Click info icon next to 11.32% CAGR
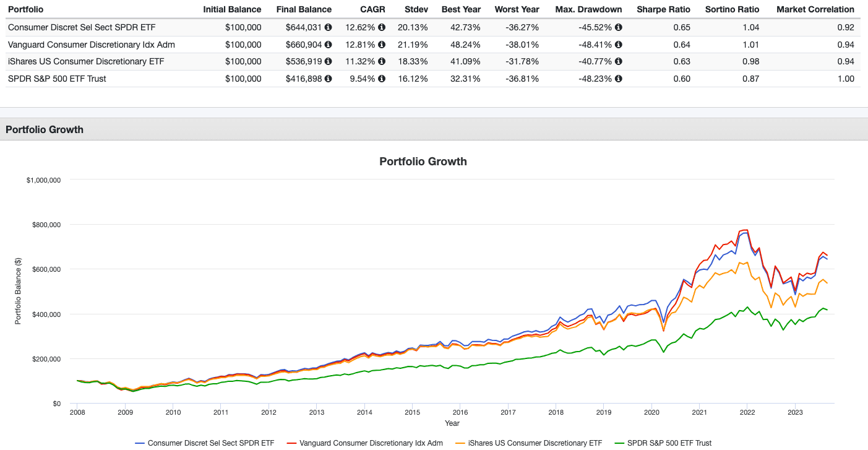The height and width of the screenshot is (450, 868). (x=382, y=61)
